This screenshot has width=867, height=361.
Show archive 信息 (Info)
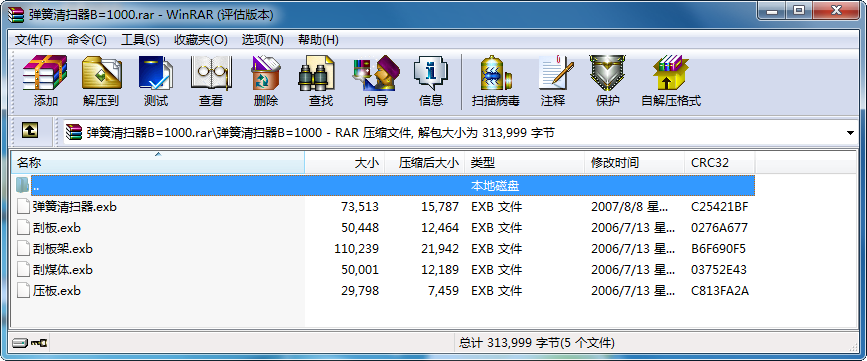pos(431,73)
